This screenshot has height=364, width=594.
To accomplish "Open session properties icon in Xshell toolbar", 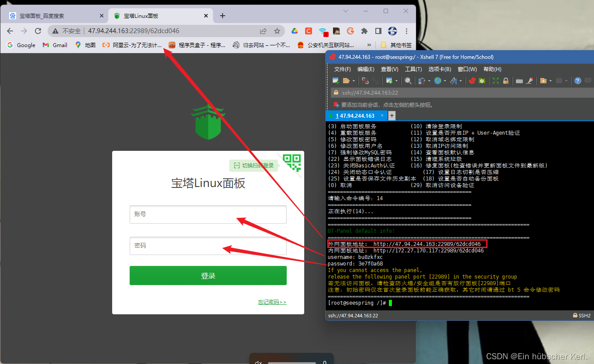I will coord(389,81).
